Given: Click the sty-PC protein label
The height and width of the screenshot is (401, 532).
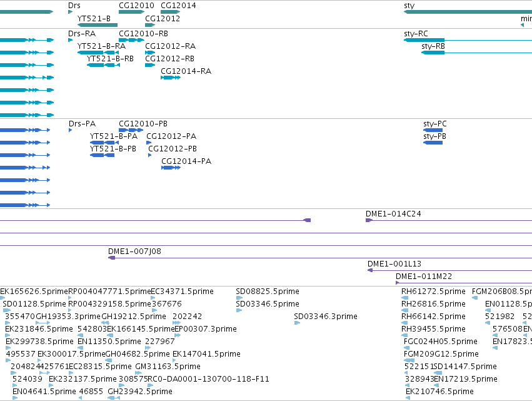Looking at the screenshot, I should pyautogui.click(x=435, y=124).
